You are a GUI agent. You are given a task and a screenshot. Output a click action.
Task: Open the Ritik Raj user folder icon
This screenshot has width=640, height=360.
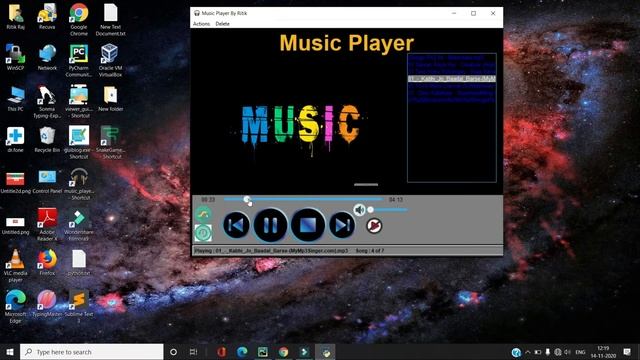(x=16, y=17)
